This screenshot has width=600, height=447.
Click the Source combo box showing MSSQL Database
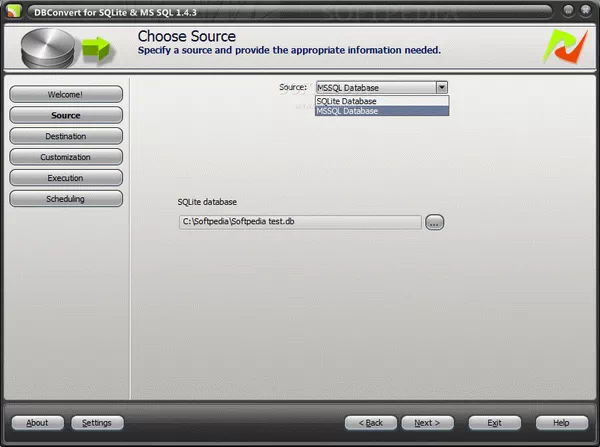coord(382,88)
